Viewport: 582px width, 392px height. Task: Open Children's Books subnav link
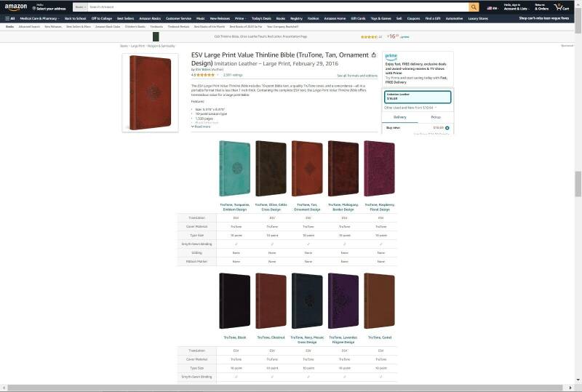[x=135, y=27]
